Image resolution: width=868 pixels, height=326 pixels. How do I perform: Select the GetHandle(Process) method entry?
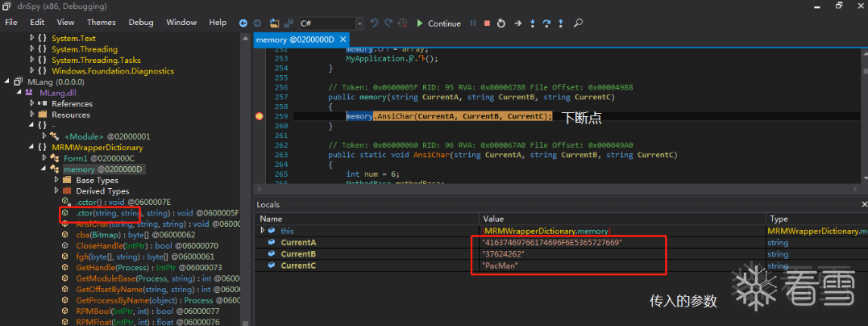tap(147, 267)
